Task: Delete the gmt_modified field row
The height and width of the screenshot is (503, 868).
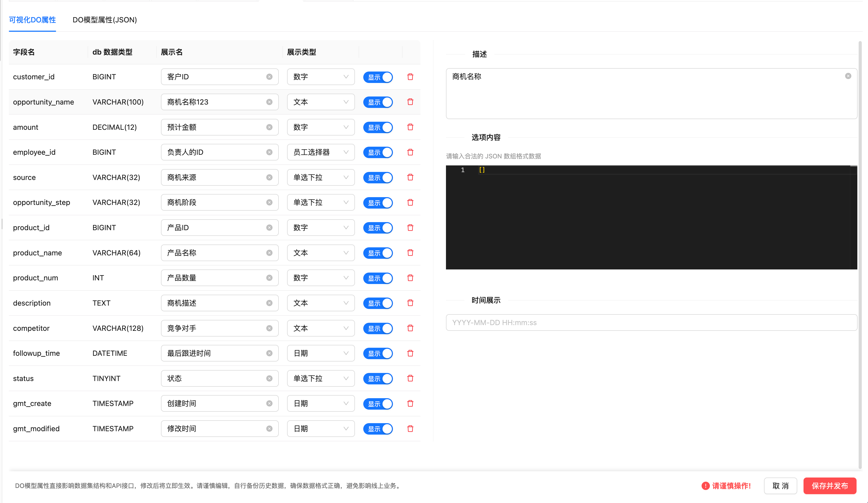Action: coord(410,429)
